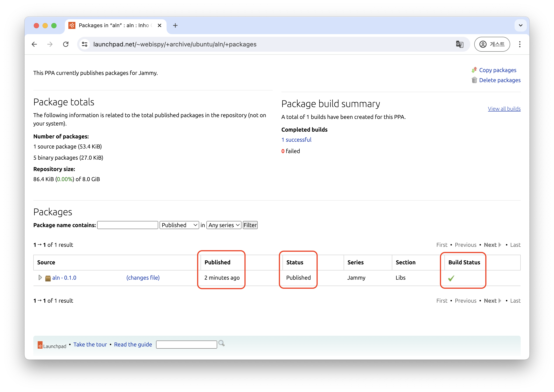Open the Read the guide link
554x392 pixels.
pos(133,345)
